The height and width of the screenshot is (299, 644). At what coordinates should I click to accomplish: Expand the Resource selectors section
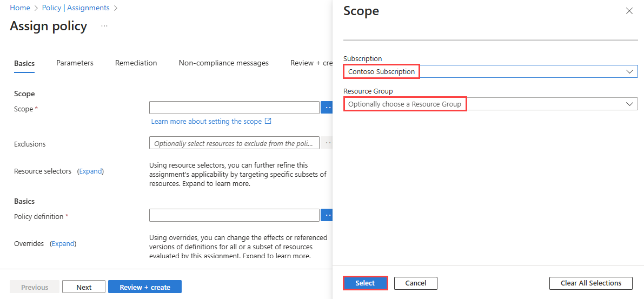pos(90,171)
